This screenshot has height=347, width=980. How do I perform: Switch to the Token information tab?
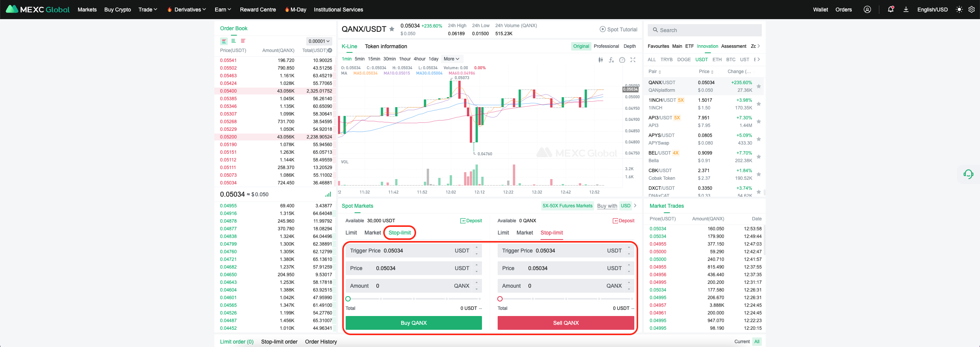386,46
